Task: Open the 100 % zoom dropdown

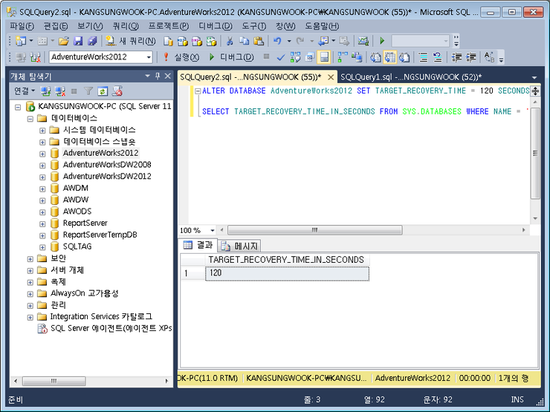Action: click(212, 230)
